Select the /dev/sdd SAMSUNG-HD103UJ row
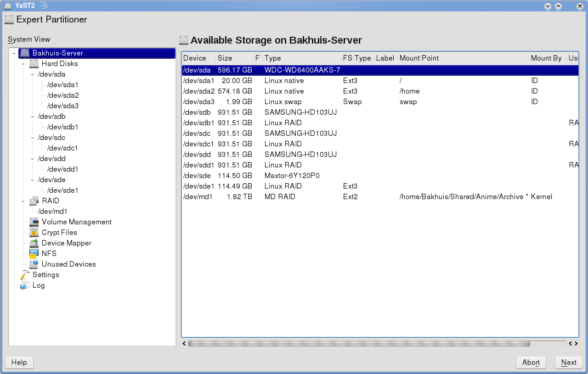The height and width of the screenshot is (374, 588). [x=380, y=155]
